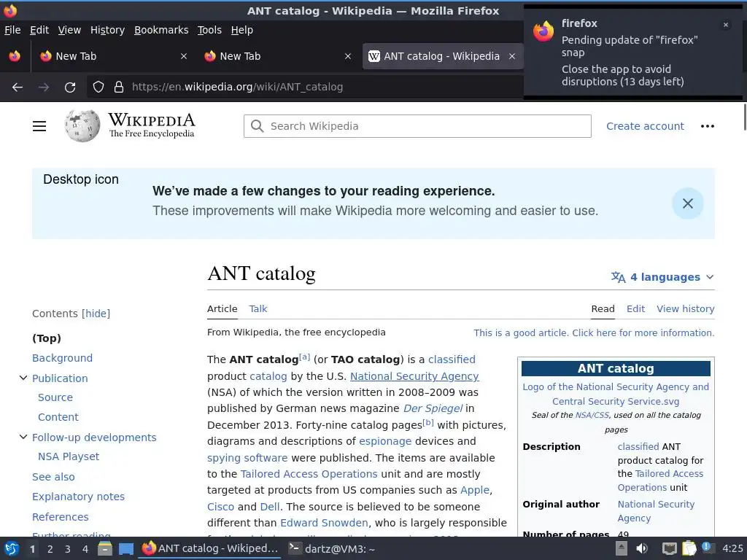Viewport: 747px width, 560px height.
Task: Click the update notifier tray icon
Action: (708, 548)
